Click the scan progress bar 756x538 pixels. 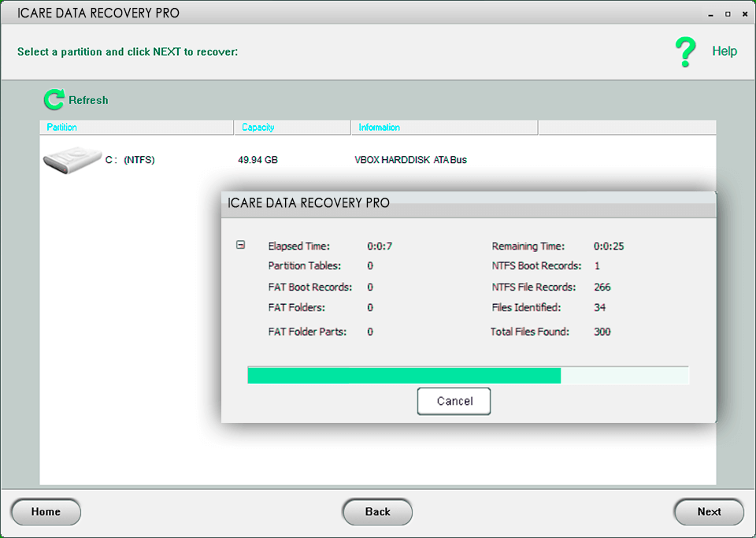point(468,375)
